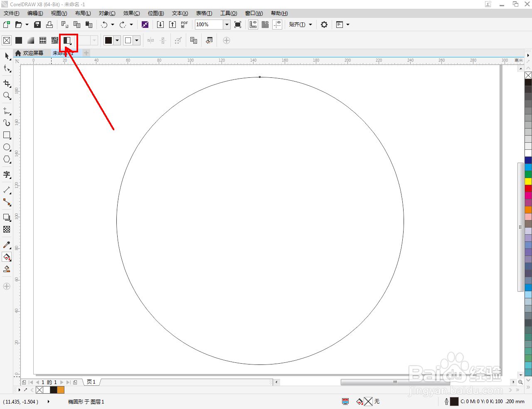Open the 效果(C) menu
The height and width of the screenshot is (409, 532).
[x=131, y=13]
